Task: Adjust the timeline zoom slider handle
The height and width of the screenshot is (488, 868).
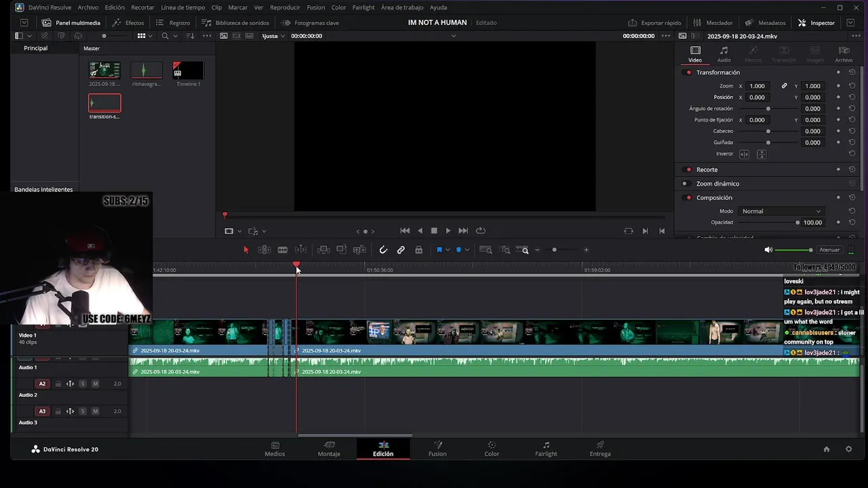Action: [554, 250]
